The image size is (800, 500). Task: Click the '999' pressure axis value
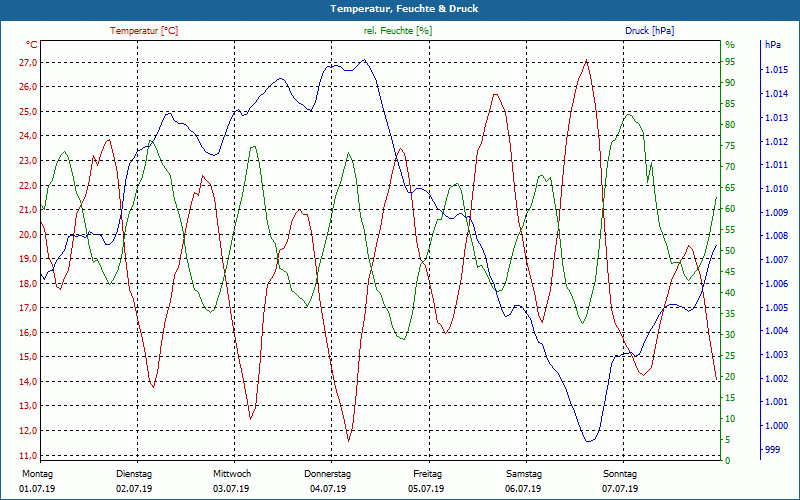click(x=772, y=449)
